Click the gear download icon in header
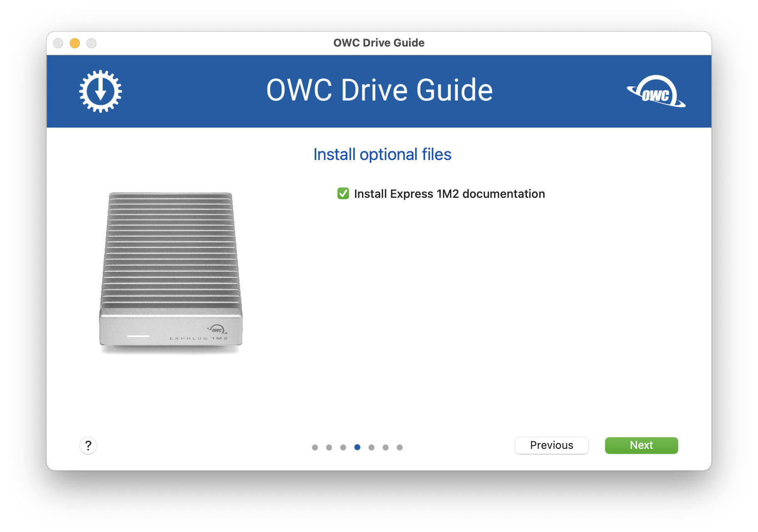The width and height of the screenshot is (758, 532). [x=101, y=91]
